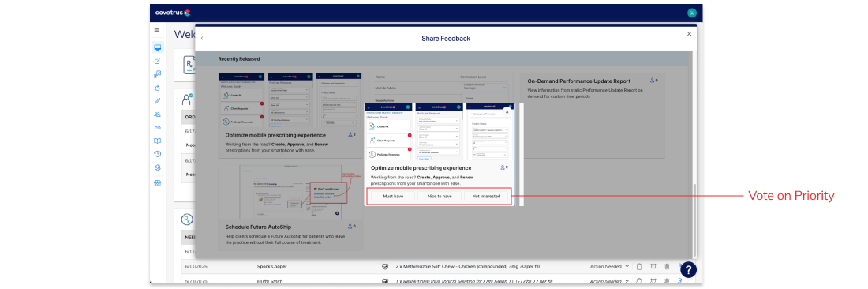Close the Share Feedback dialog
Viewport: 868px width, 289px height.
(x=689, y=34)
